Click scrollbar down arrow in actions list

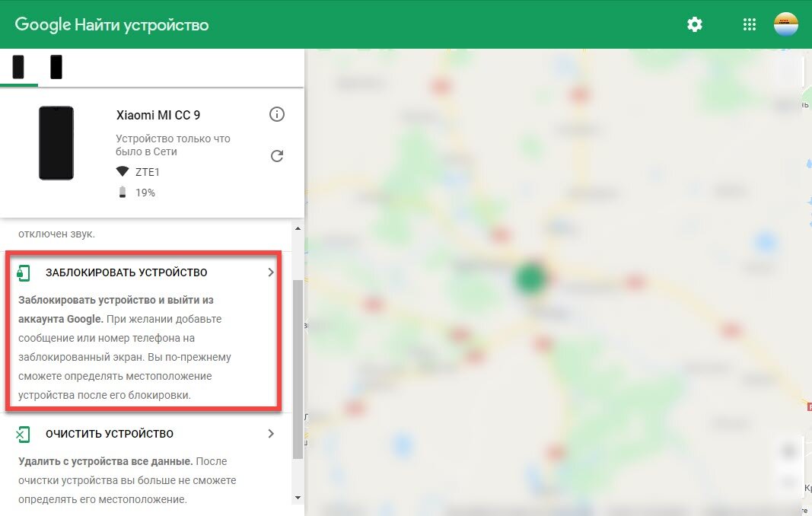pyautogui.click(x=298, y=498)
